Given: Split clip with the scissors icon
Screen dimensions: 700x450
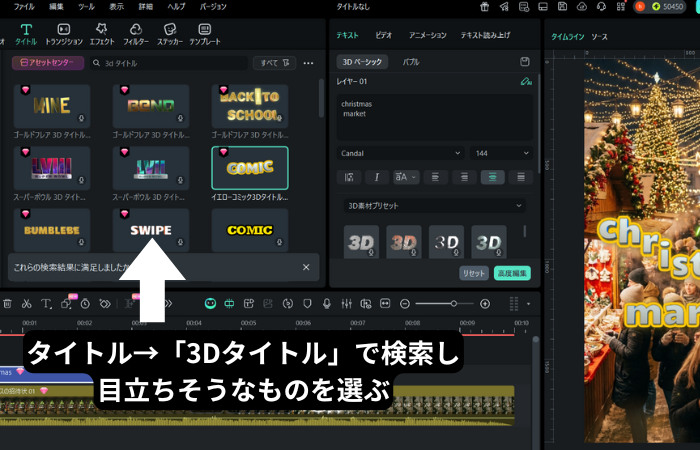Looking at the screenshot, I should (x=27, y=304).
